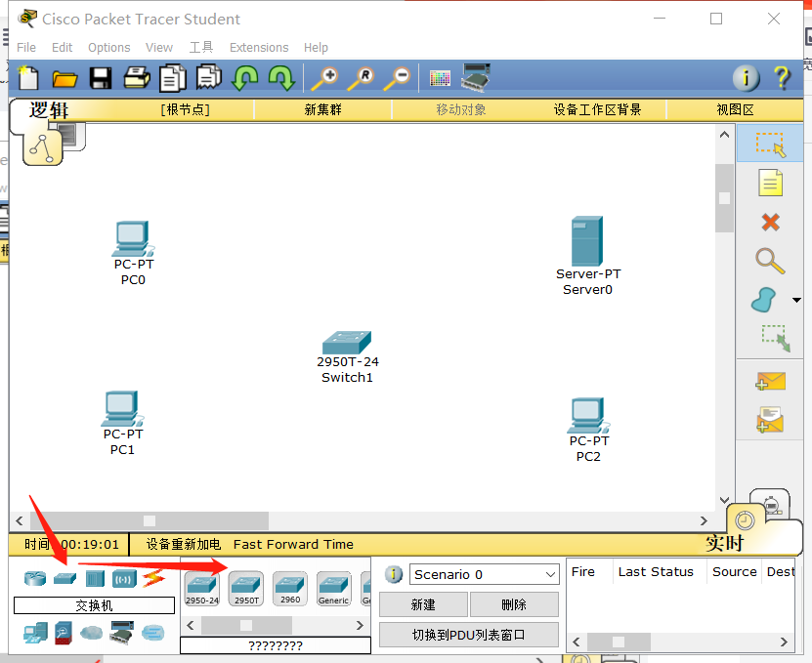The height and width of the screenshot is (663, 812).
Task: Select the Multiuser Connection category
Action: pyautogui.click(x=152, y=633)
